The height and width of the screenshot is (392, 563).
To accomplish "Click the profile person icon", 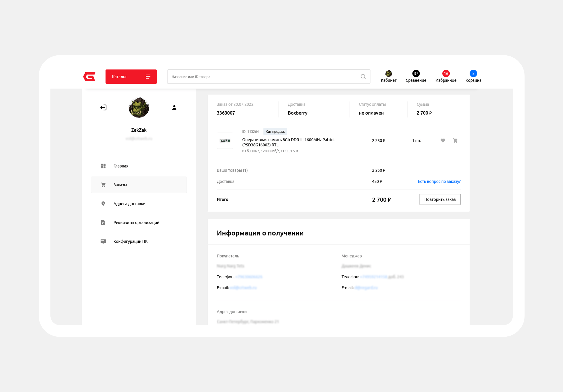I will click(x=174, y=107).
